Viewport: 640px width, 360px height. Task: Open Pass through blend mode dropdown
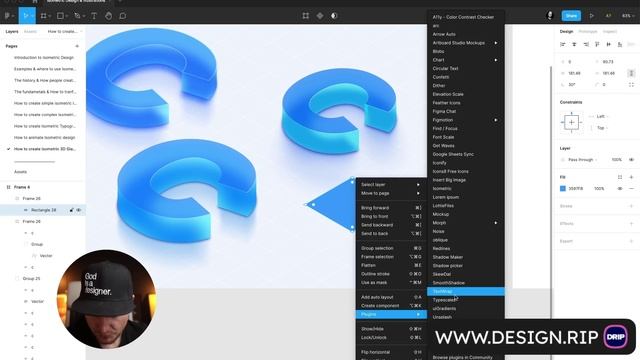(582, 160)
